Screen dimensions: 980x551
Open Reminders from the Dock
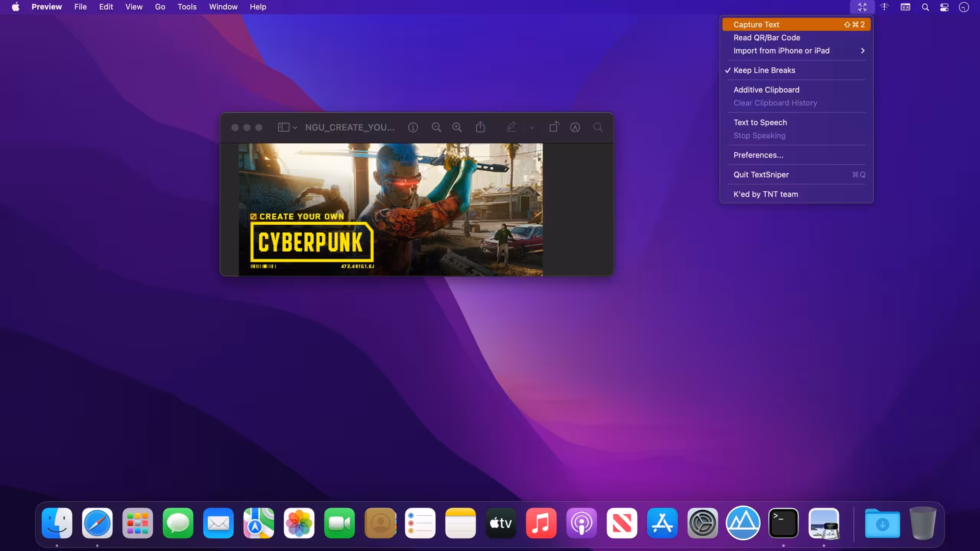click(420, 523)
